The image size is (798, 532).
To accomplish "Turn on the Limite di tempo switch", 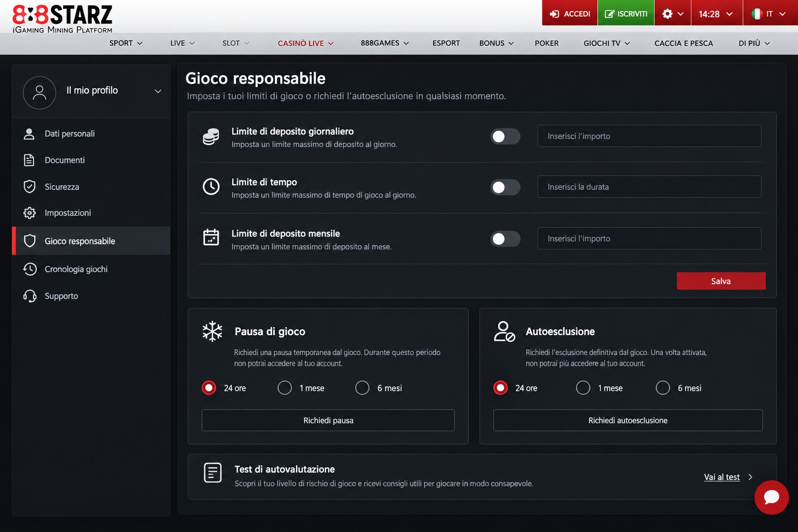I will coord(506,187).
